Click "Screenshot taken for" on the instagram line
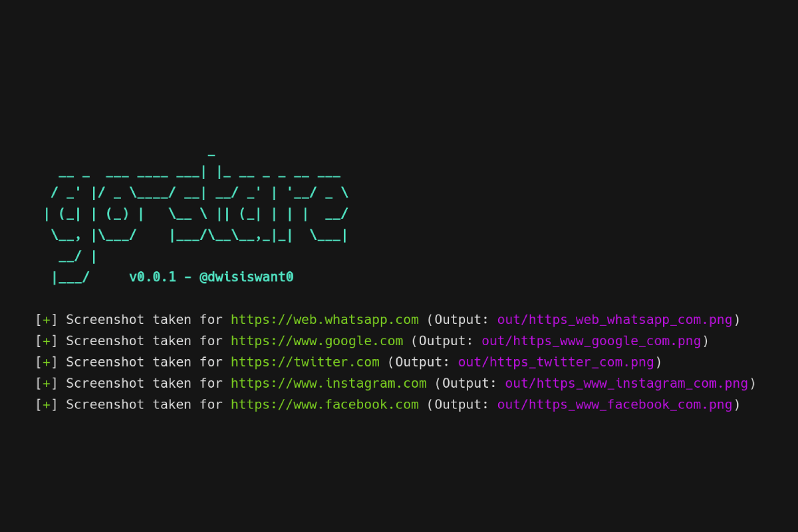 [x=144, y=384]
